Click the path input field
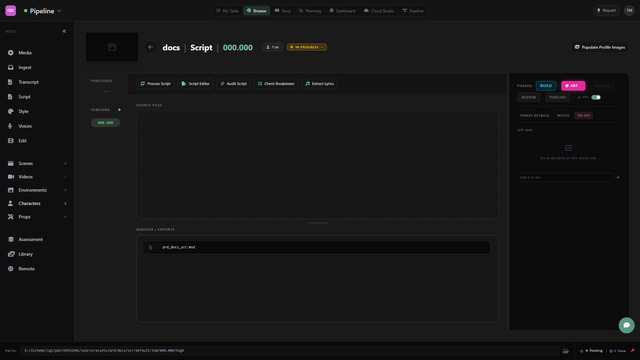 point(289,351)
